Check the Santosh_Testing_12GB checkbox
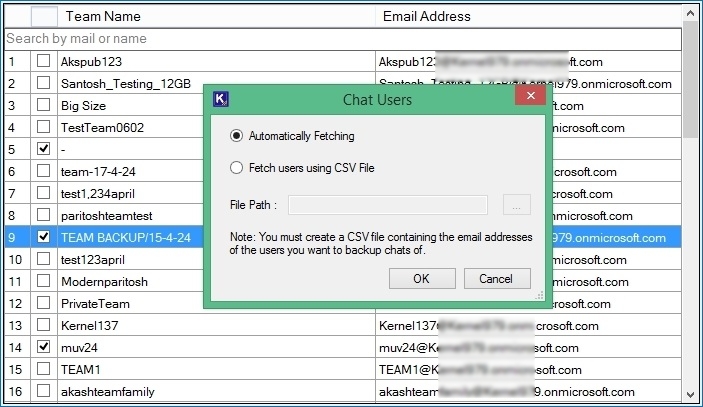 [43, 82]
